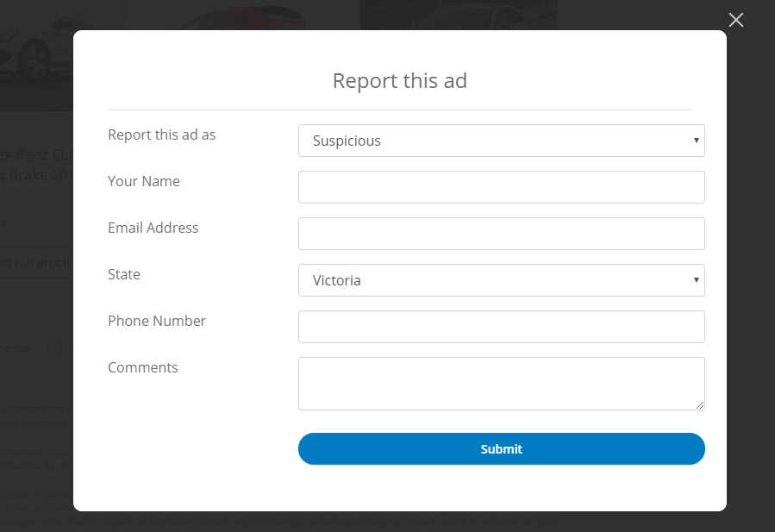The width and height of the screenshot is (775, 532).
Task: Click the Comments box resize handle
Action: coord(700,405)
